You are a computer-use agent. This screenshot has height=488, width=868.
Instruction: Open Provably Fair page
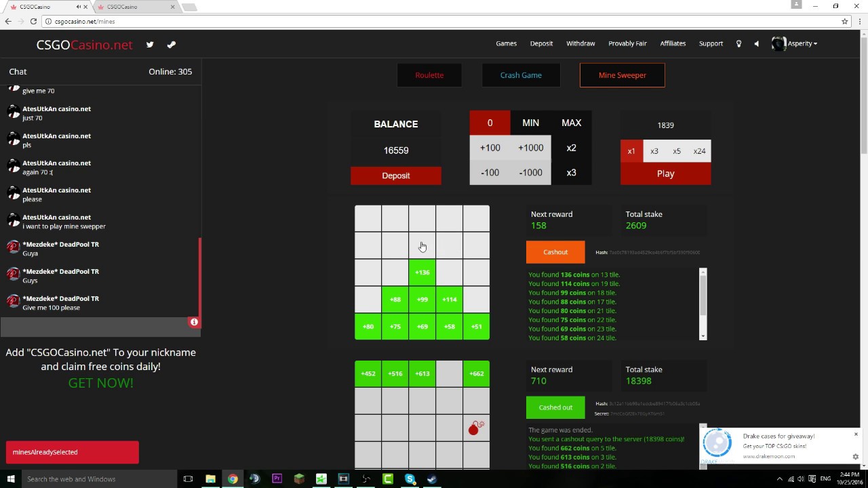627,43
